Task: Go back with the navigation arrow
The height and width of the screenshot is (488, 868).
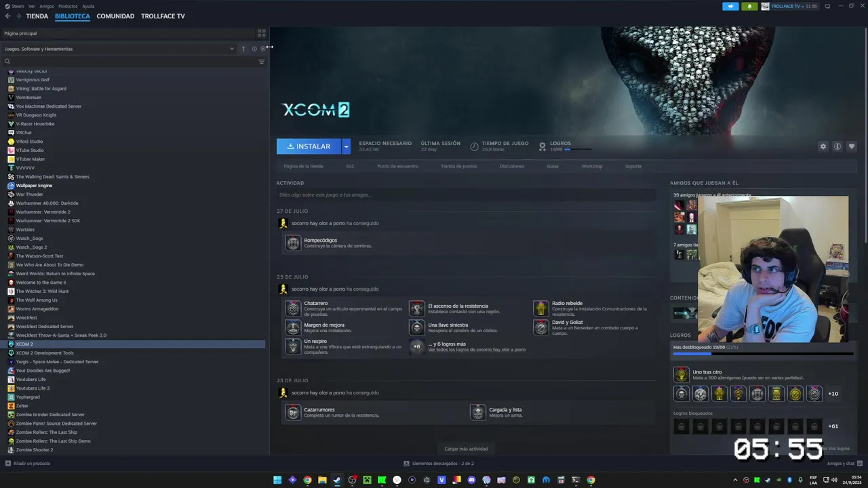Action: click(7, 16)
